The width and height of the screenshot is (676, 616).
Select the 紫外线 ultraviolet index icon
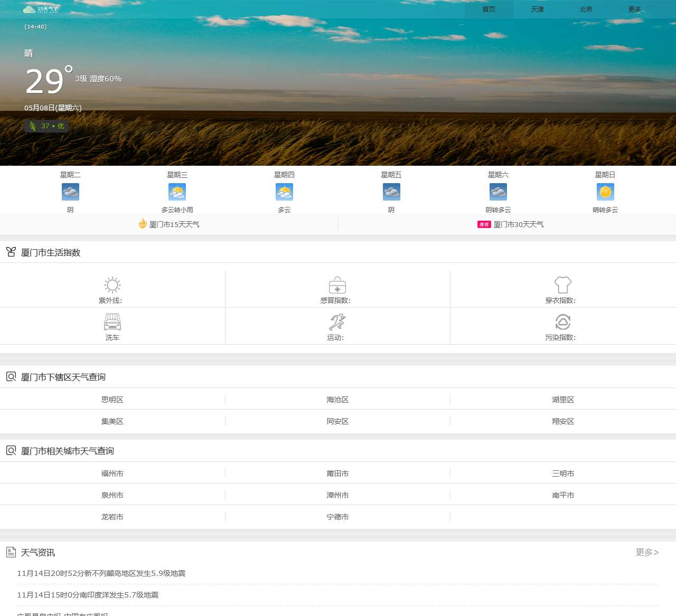(x=112, y=284)
